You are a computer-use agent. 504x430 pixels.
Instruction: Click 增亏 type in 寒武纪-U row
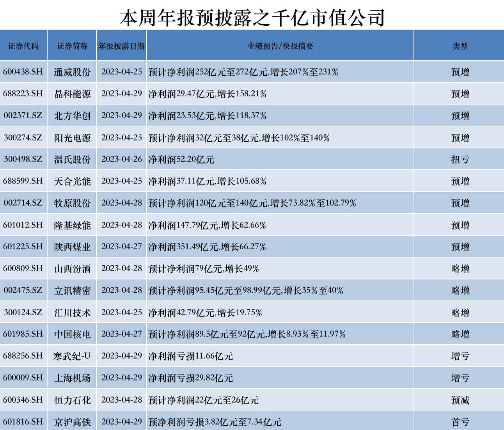pos(460,356)
